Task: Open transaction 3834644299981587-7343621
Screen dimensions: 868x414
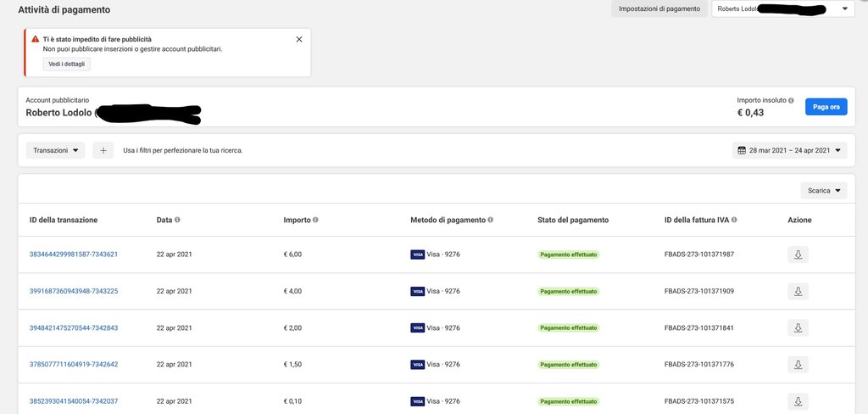Action: pyautogui.click(x=74, y=255)
